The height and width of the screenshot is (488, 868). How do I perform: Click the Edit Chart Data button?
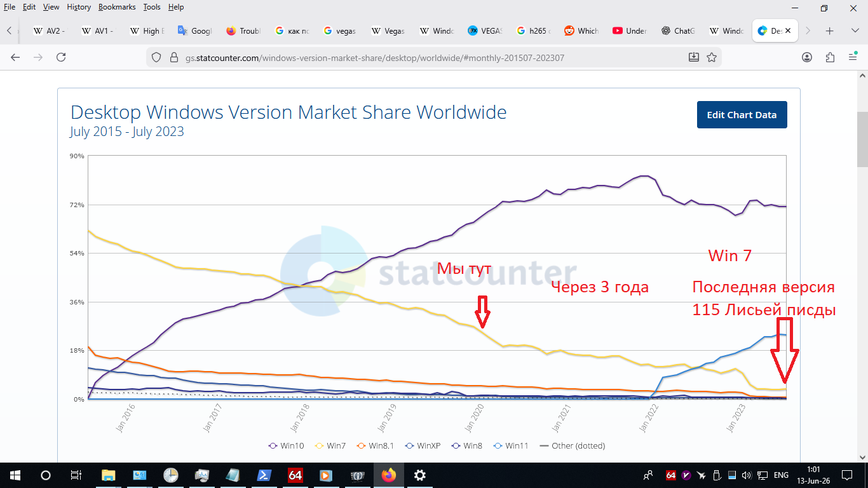click(x=742, y=115)
